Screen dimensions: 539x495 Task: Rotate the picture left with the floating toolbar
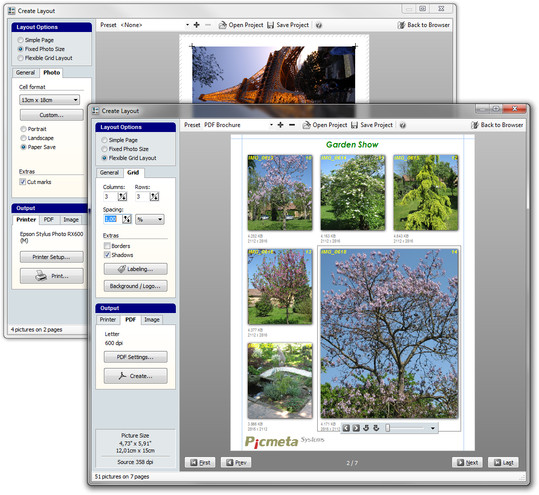[366, 428]
